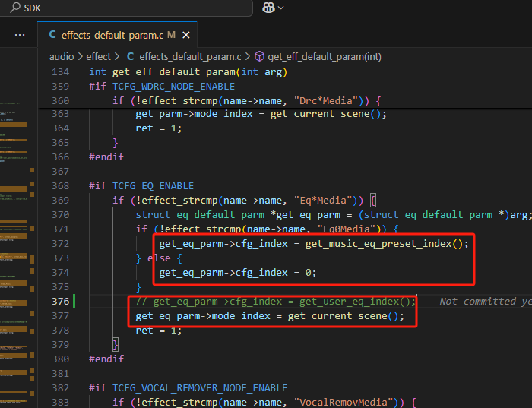Click the "Drc*Media" string on line 360
532x408 pixels.
[326, 101]
